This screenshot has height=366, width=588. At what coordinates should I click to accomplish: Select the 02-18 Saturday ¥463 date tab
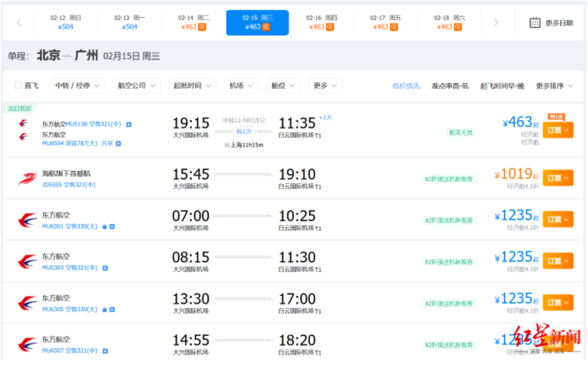[x=449, y=22]
